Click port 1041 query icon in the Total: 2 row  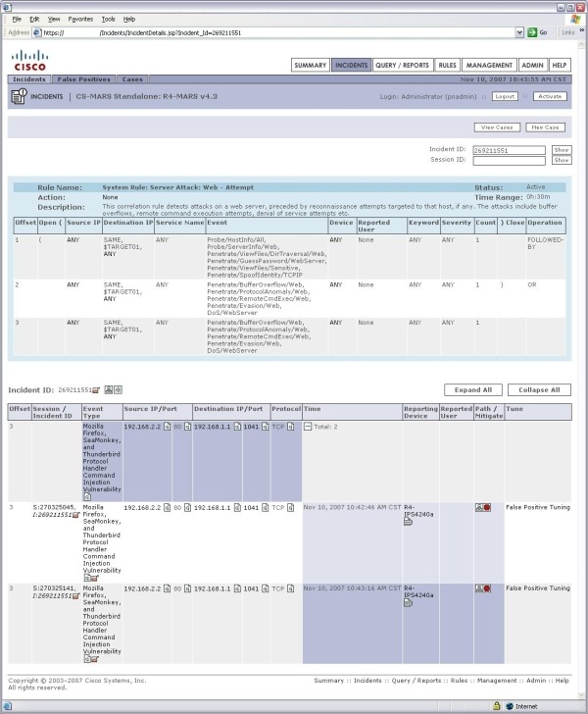click(x=265, y=427)
